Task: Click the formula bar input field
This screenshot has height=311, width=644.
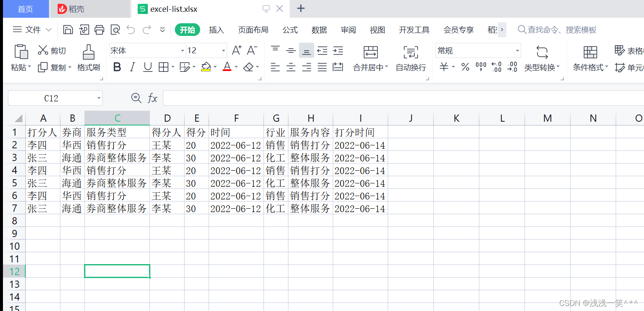Action: 403,98
